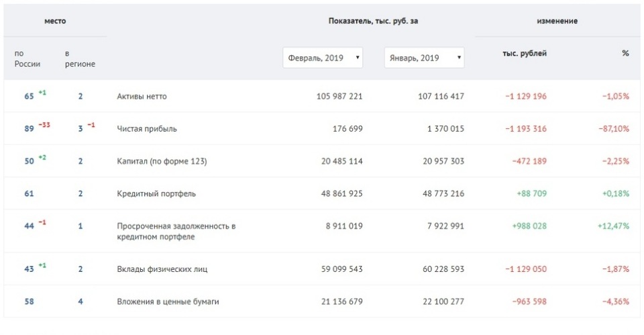Click Russia rank 58 for securities investments
This screenshot has width=644, height=335.
coord(29,302)
